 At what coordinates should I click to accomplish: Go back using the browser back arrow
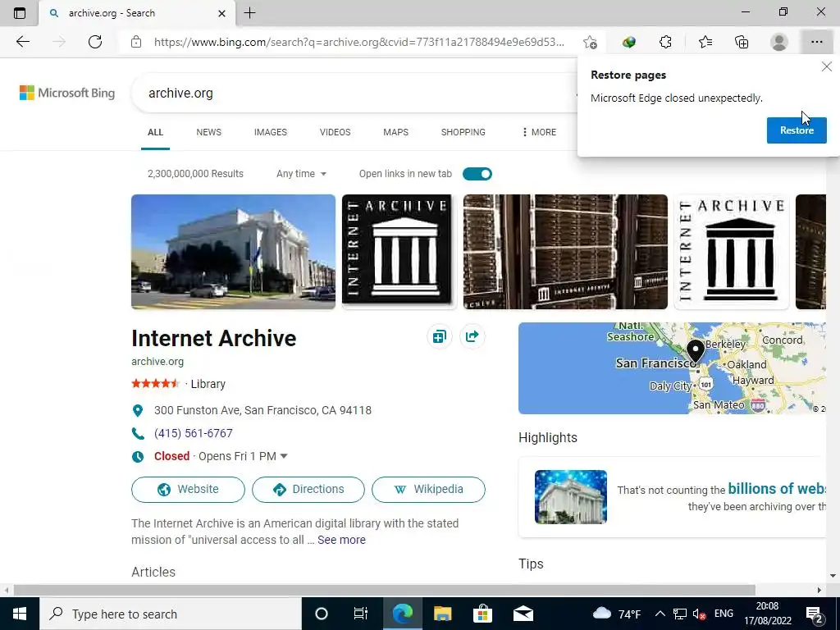click(22, 42)
